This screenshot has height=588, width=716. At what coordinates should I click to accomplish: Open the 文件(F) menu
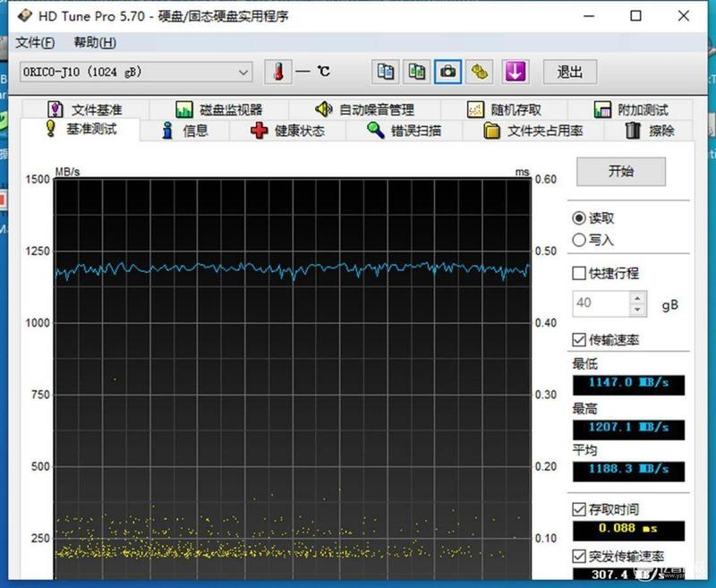coord(35,42)
